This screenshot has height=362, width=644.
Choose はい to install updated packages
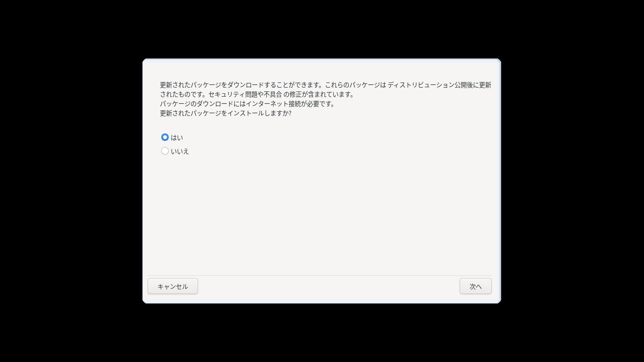click(x=165, y=137)
